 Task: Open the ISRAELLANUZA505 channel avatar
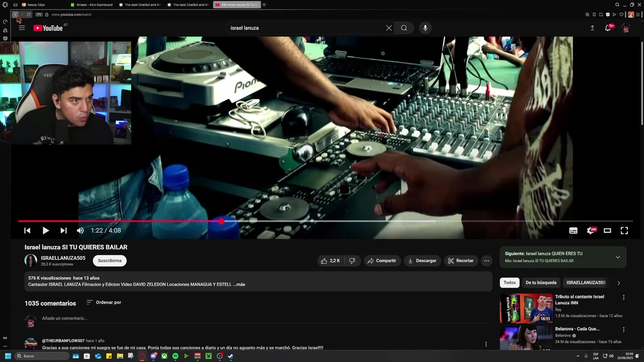click(31, 260)
